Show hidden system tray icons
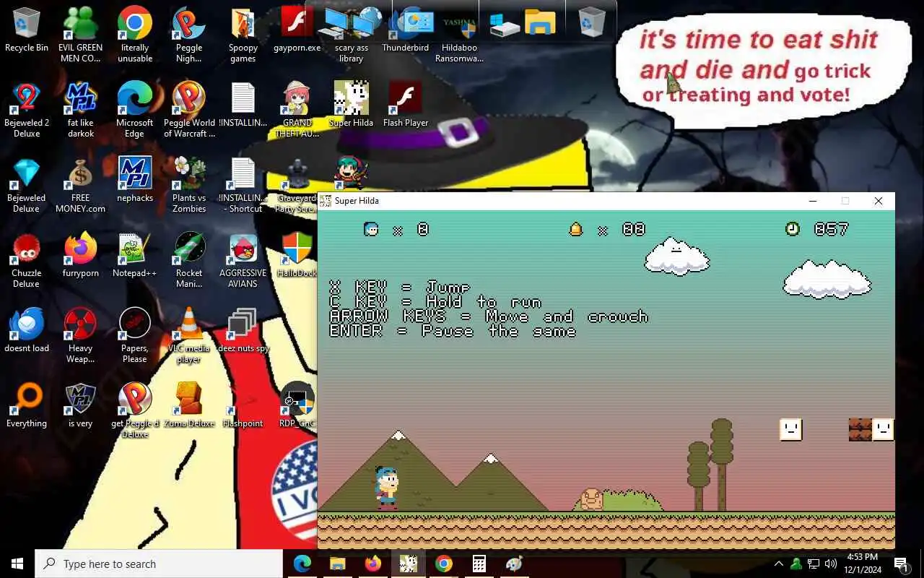924x578 pixels. 779,564
